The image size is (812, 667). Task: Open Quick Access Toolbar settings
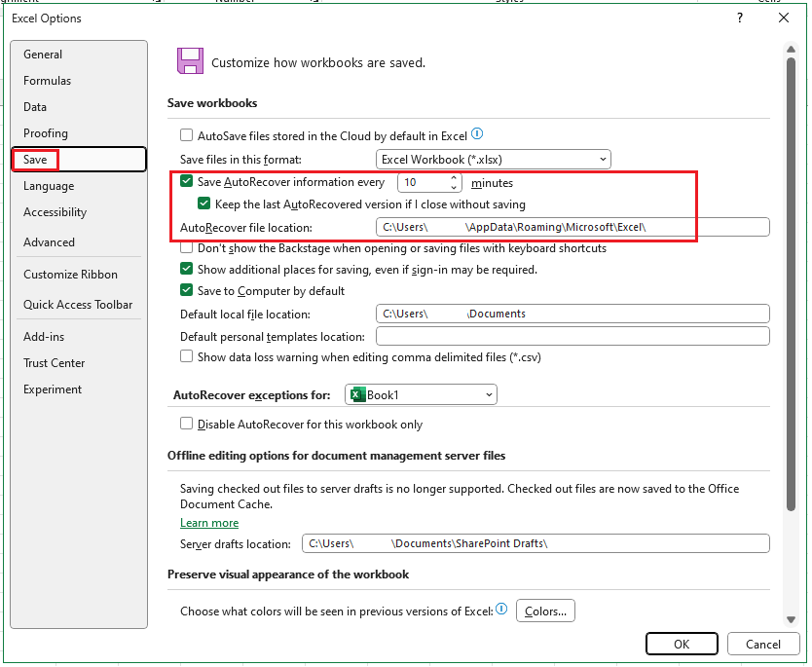(x=79, y=305)
